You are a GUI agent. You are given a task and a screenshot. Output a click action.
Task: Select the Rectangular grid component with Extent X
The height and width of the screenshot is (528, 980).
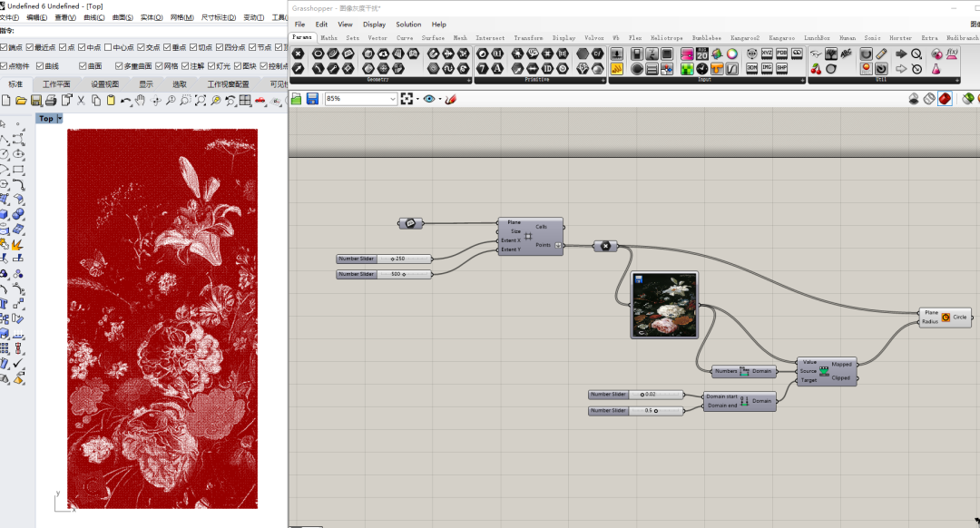531,236
